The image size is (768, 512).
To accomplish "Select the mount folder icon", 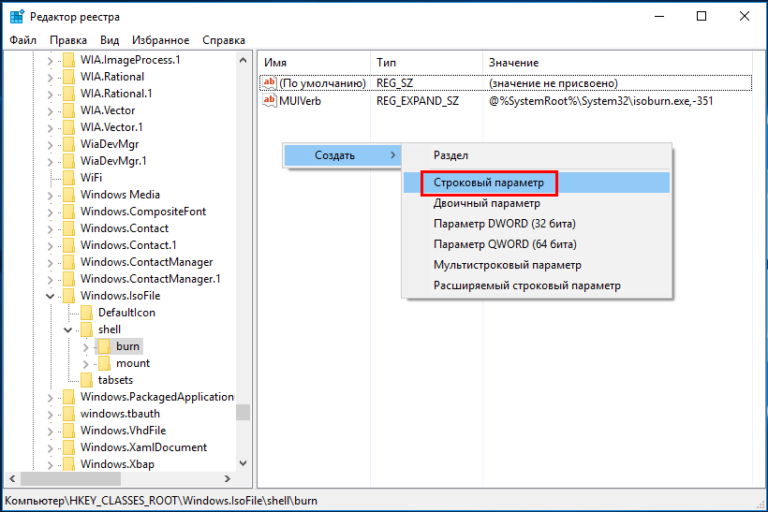I will [104, 363].
